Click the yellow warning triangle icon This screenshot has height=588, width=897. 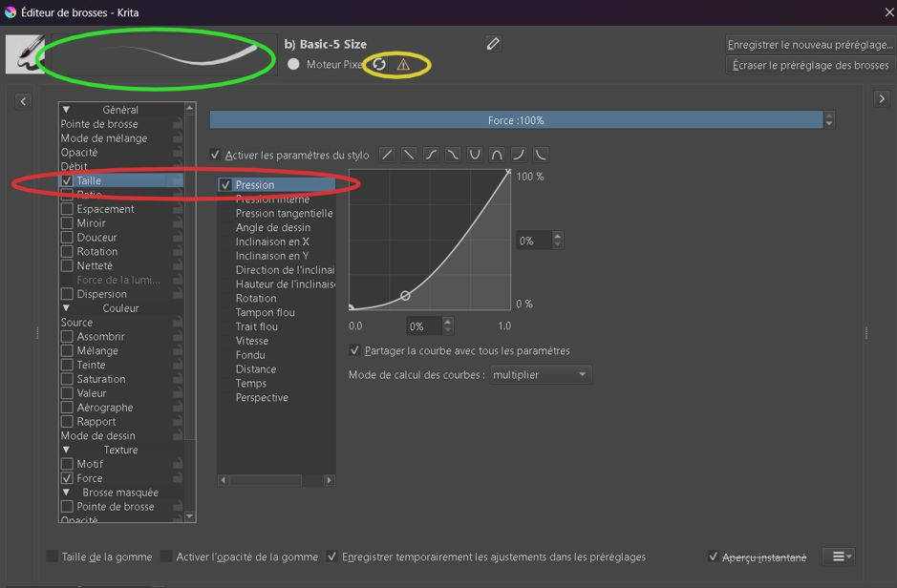403,65
